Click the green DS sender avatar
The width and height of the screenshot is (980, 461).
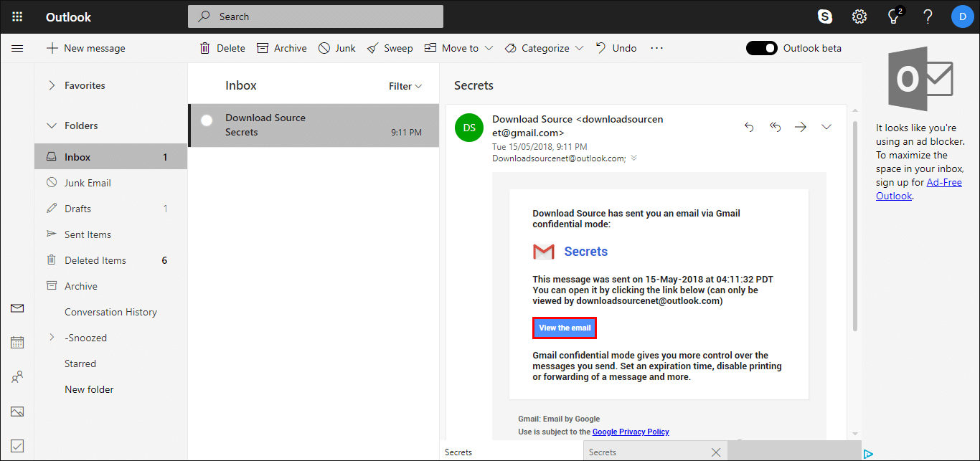click(x=469, y=128)
